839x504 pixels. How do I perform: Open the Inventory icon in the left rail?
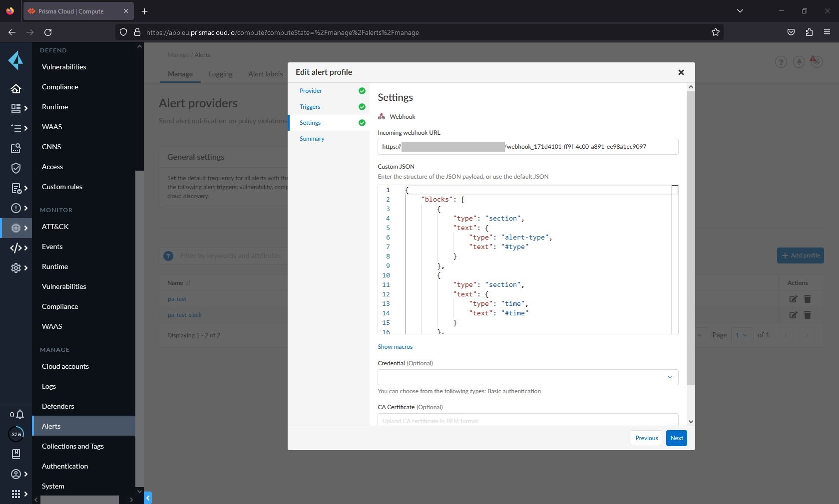pyautogui.click(x=16, y=148)
